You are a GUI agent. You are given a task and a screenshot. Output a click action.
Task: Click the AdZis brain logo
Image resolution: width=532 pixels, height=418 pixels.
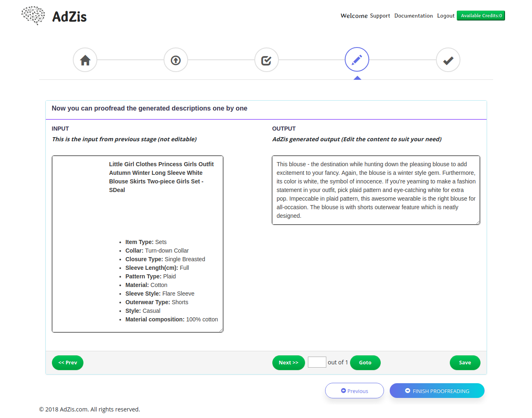33,16
